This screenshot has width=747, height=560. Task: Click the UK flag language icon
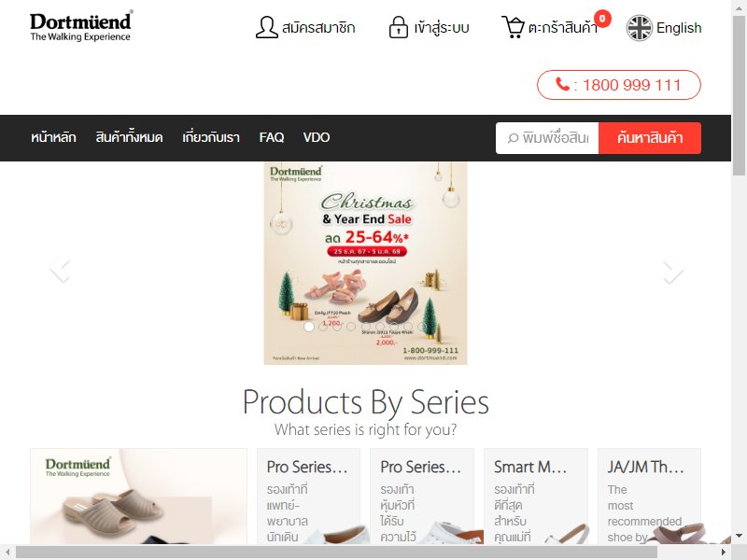pyautogui.click(x=639, y=28)
